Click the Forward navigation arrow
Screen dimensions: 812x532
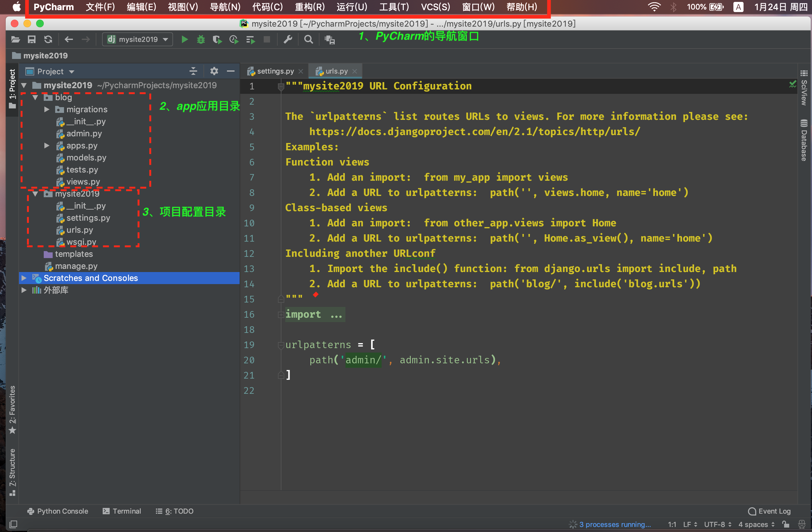point(86,40)
